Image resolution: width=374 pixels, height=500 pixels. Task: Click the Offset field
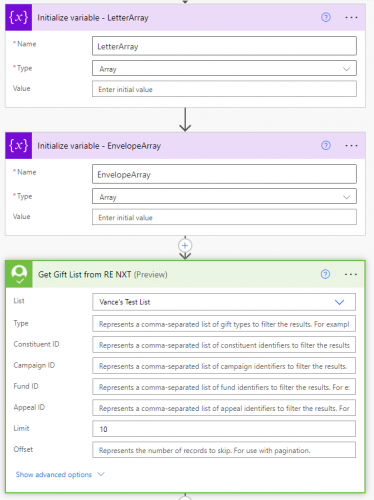pos(224,450)
